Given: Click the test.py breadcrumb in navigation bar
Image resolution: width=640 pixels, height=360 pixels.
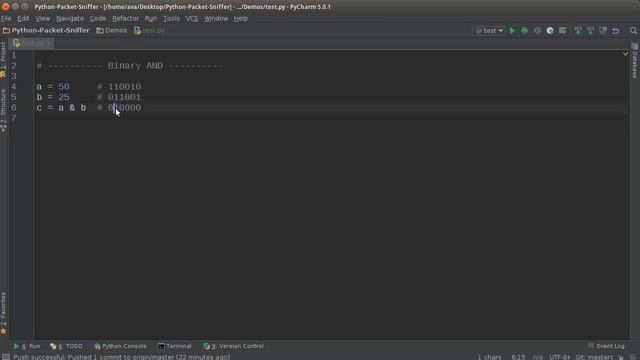Looking at the screenshot, I should (149, 31).
